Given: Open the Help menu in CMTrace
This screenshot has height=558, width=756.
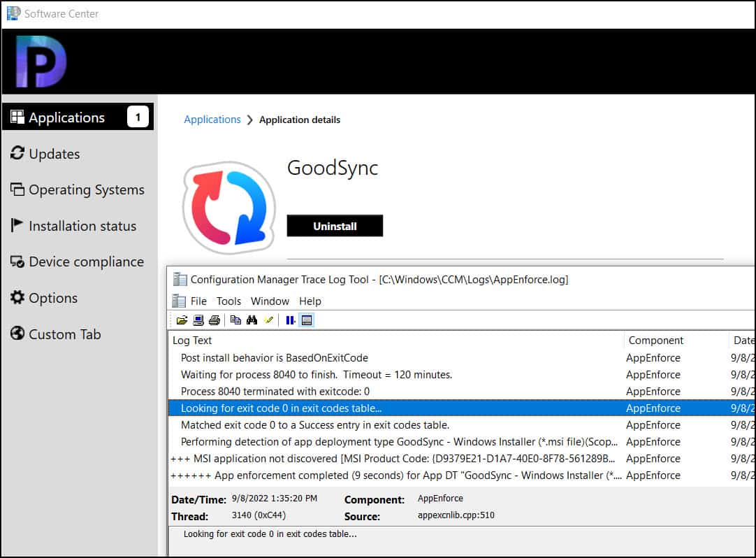Looking at the screenshot, I should click(310, 301).
